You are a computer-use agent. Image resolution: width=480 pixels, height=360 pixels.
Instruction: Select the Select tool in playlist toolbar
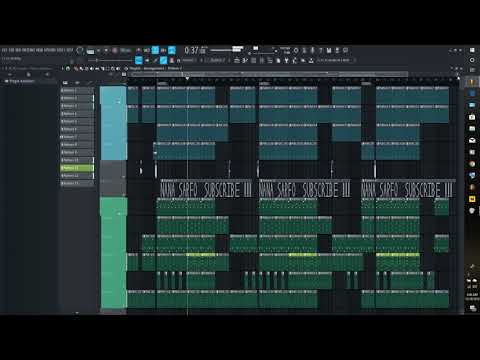(x=108, y=68)
